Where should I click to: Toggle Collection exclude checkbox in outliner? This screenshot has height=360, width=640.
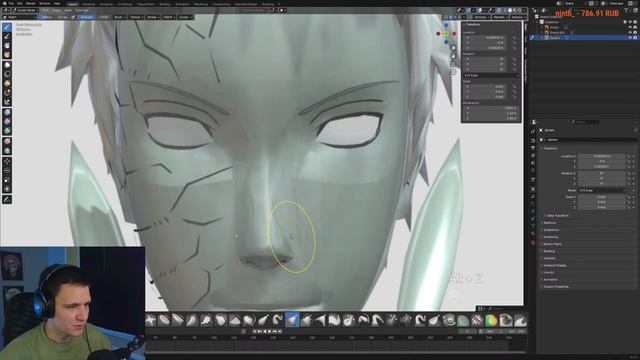(626, 22)
